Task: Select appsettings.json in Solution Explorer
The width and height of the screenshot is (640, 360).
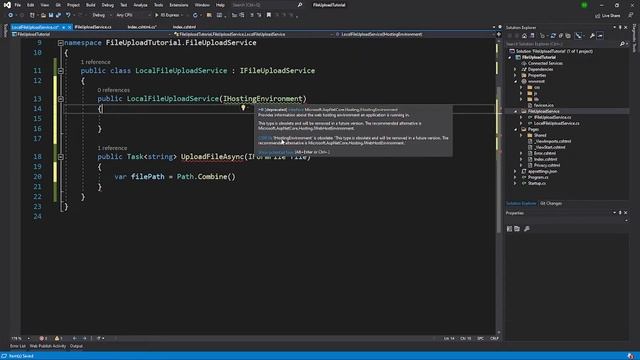Action: [542, 171]
